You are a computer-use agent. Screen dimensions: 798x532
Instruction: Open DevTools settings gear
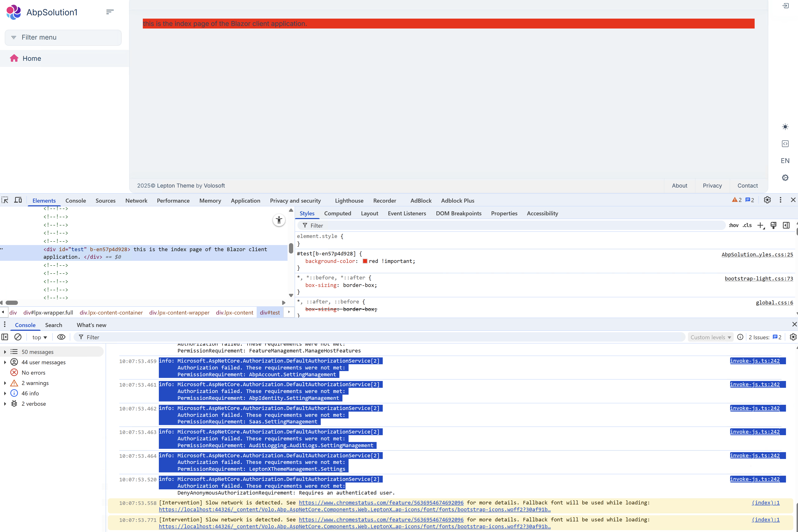pyautogui.click(x=767, y=200)
